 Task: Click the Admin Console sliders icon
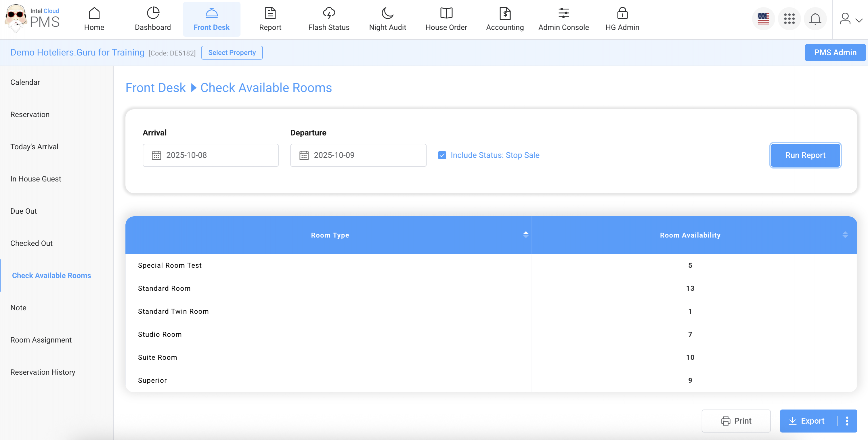click(563, 13)
